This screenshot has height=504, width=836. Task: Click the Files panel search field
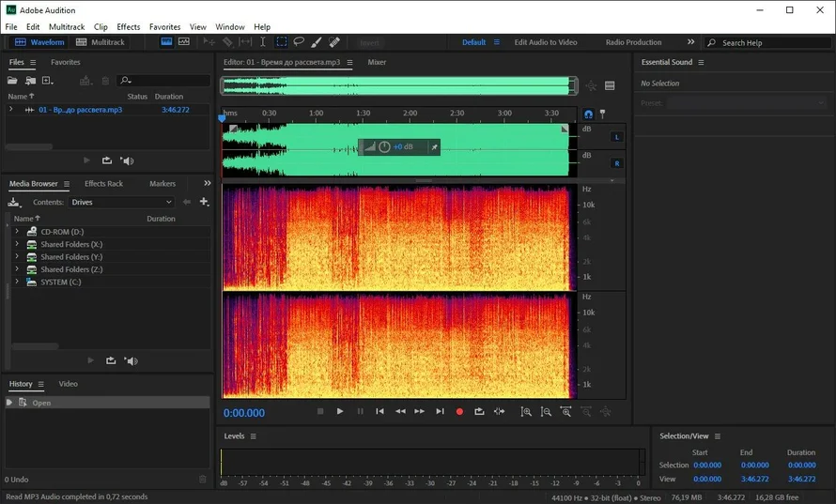tap(163, 81)
